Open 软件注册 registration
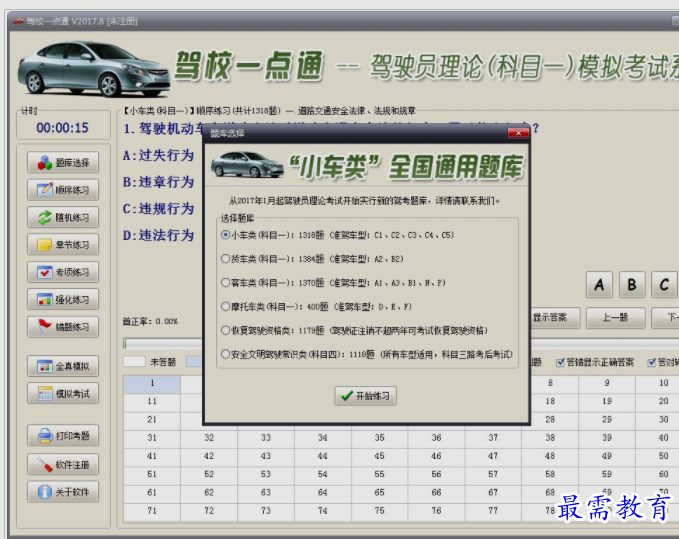Screen dimensions: 679x539 coord(63,465)
